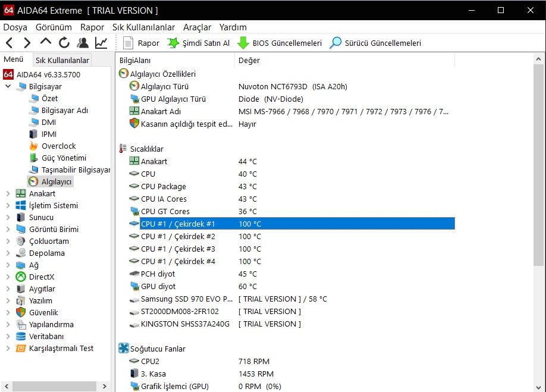546x392 pixels.
Task: Select Taşınabilir Bilgisayar in the tree
Action: (x=76, y=170)
